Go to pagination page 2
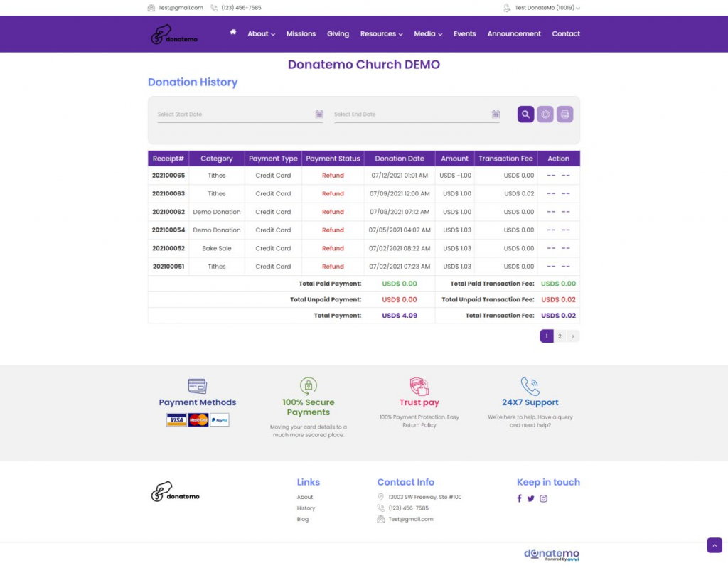728x568 pixels. pyautogui.click(x=560, y=336)
